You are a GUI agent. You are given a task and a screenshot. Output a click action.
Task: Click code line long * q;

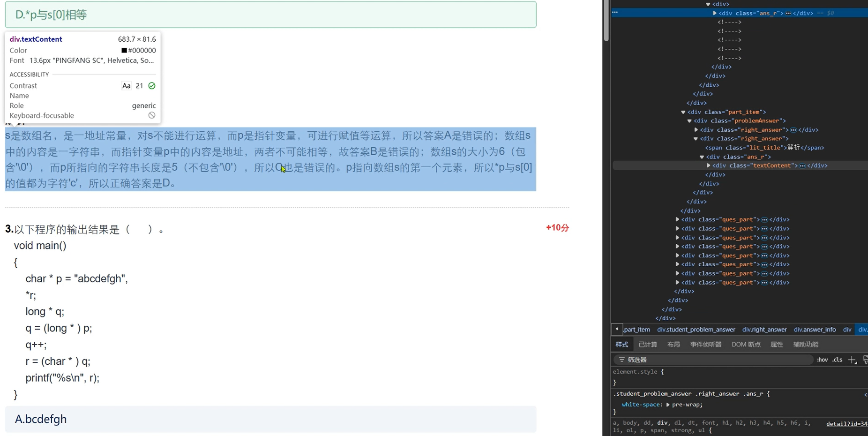point(45,311)
